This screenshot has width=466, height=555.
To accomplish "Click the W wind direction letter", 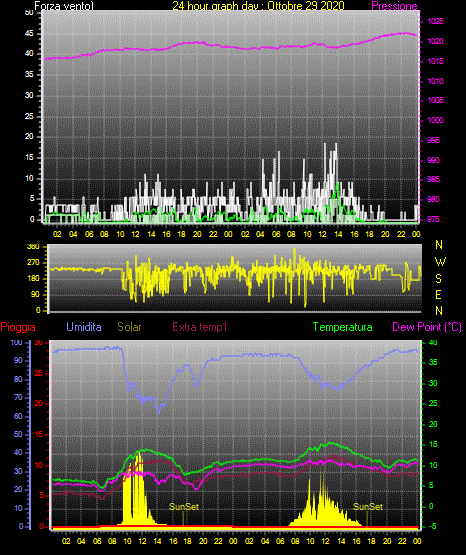I will (x=439, y=262).
